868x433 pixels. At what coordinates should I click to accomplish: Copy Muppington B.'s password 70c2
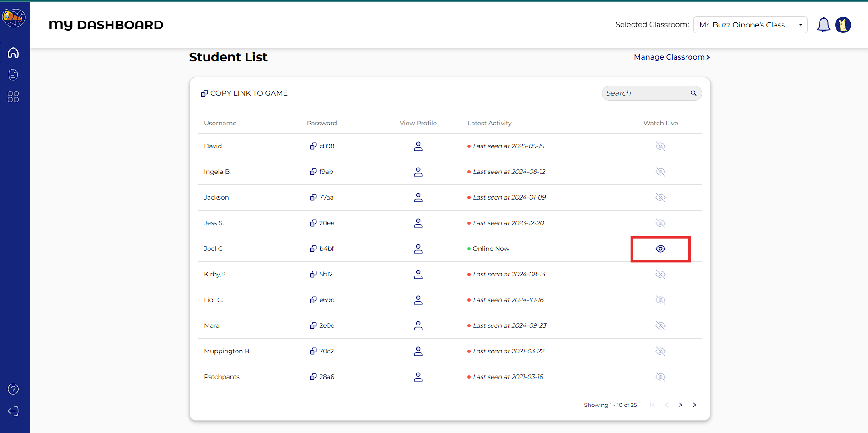(x=313, y=351)
